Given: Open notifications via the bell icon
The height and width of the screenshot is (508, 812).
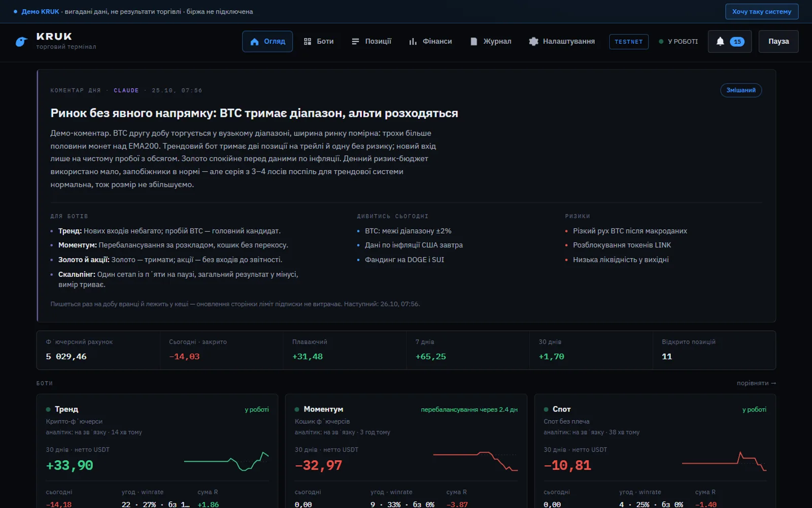Looking at the screenshot, I should tap(720, 42).
